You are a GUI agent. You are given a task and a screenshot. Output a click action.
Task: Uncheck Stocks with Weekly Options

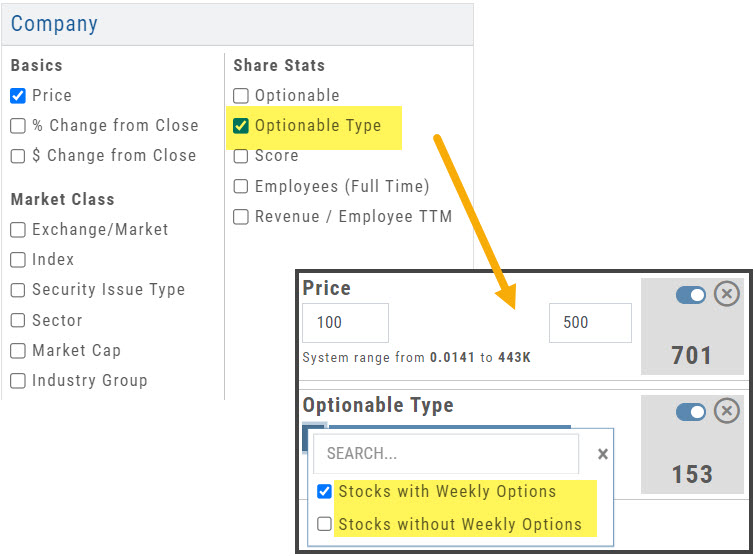click(324, 492)
